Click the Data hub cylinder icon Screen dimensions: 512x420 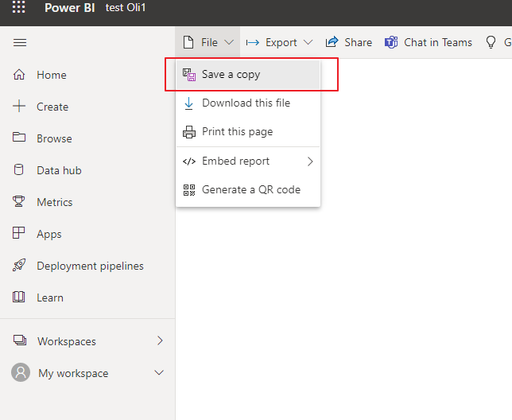18,169
